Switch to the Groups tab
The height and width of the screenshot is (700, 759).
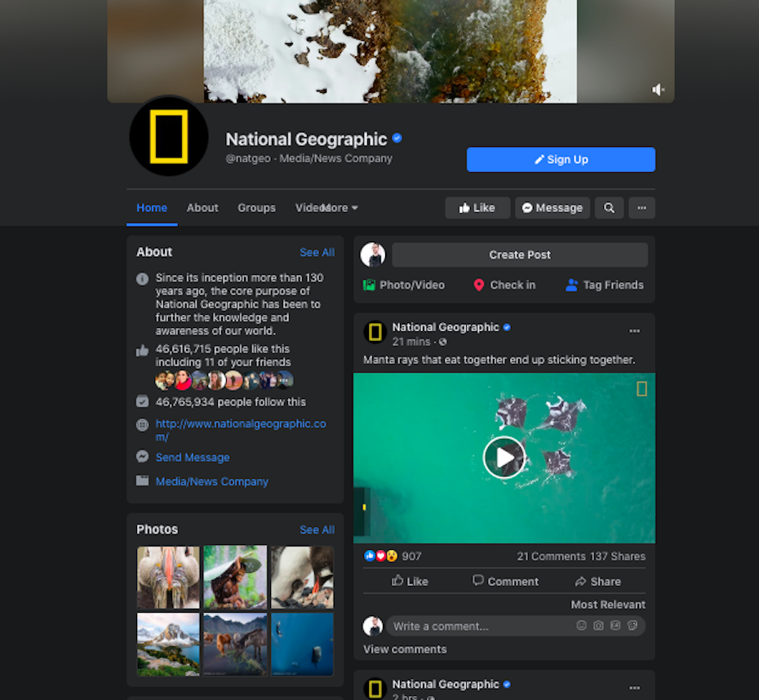[256, 208]
